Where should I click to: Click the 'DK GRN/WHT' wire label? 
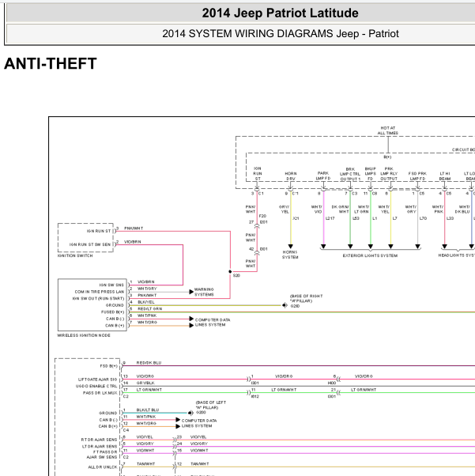tap(340, 210)
